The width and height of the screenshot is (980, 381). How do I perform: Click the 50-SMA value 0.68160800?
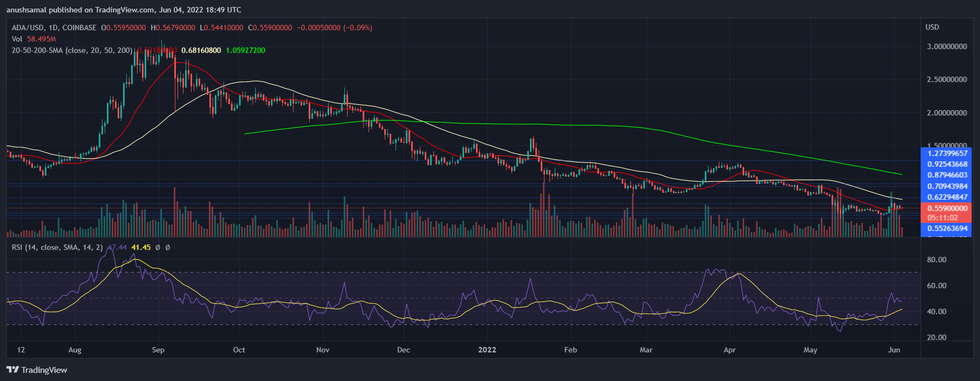(201, 50)
